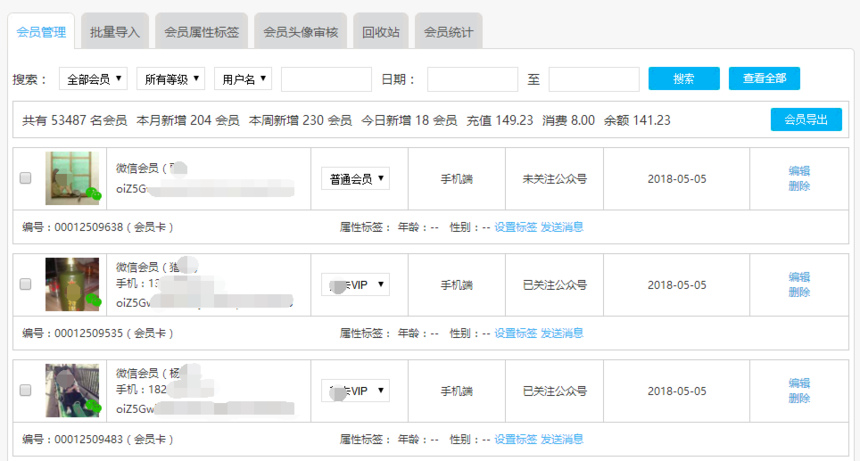Click 删除 for the third member
Viewport: 860px width, 461px height.
pos(799,398)
